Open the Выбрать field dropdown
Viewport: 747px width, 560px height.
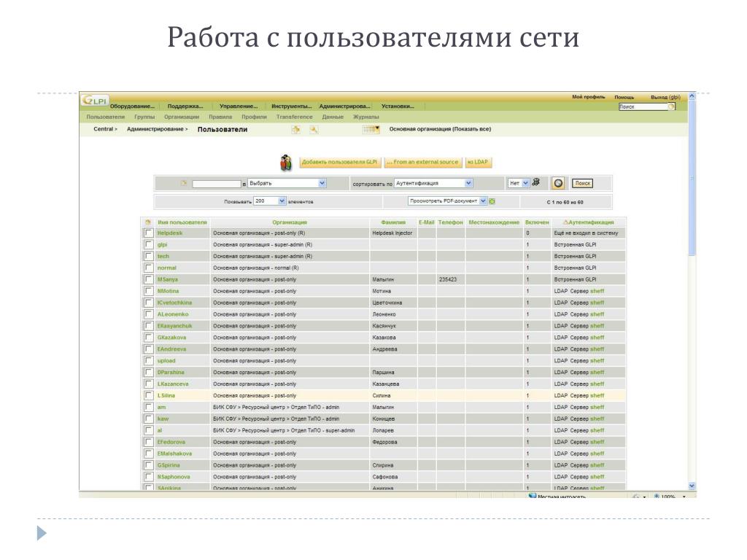pyautogui.click(x=287, y=183)
